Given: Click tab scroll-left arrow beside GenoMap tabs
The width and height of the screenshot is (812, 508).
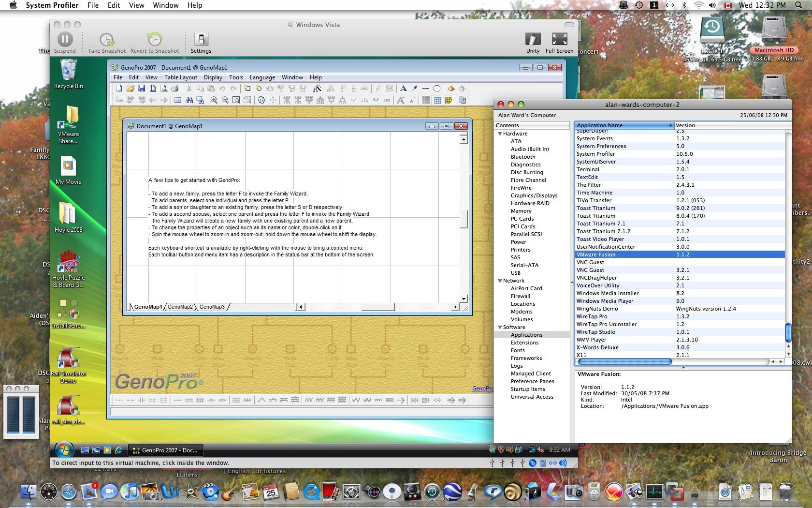Looking at the screenshot, I should pyautogui.click(x=301, y=307).
